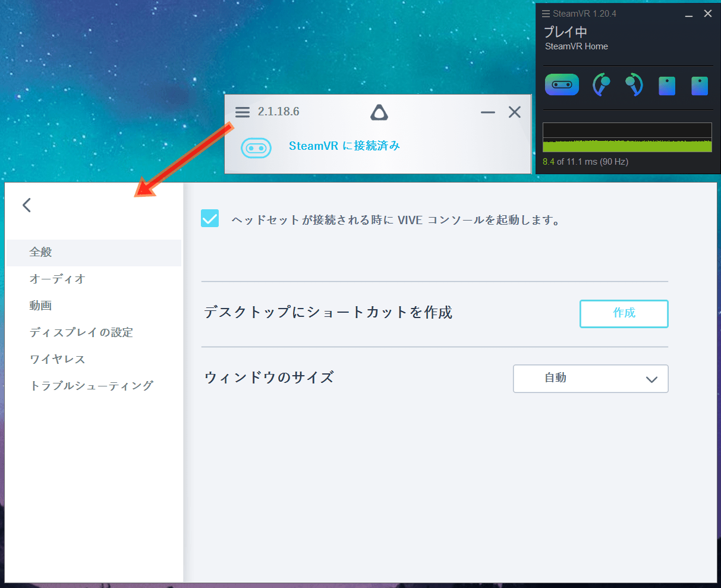
Task: Click the 8.4 of 11.1 ms text
Action: point(585,162)
